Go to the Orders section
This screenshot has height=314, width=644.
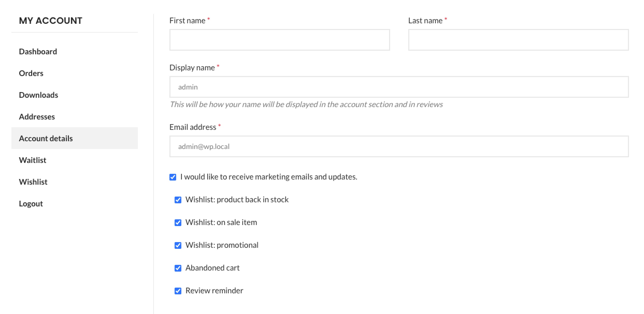coord(31,73)
